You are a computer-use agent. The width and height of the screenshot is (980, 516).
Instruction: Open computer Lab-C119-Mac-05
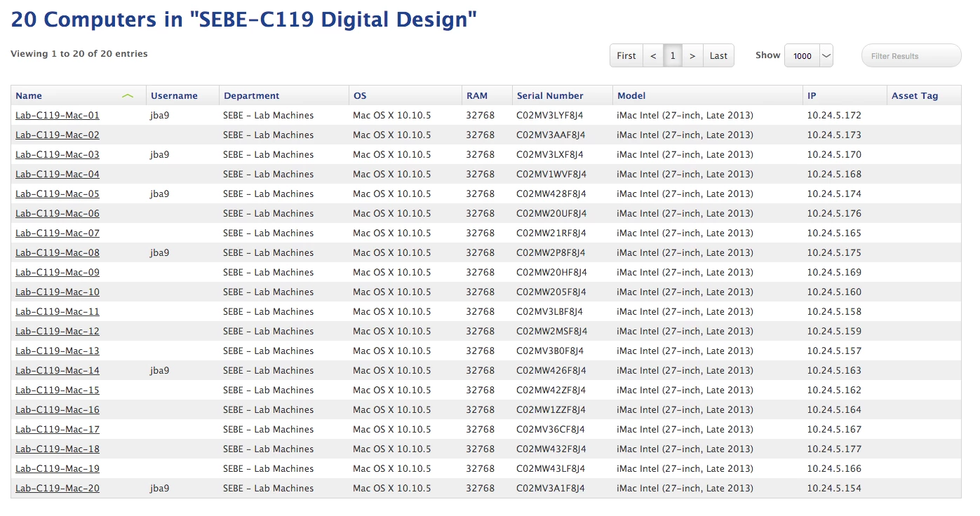click(58, 194)
